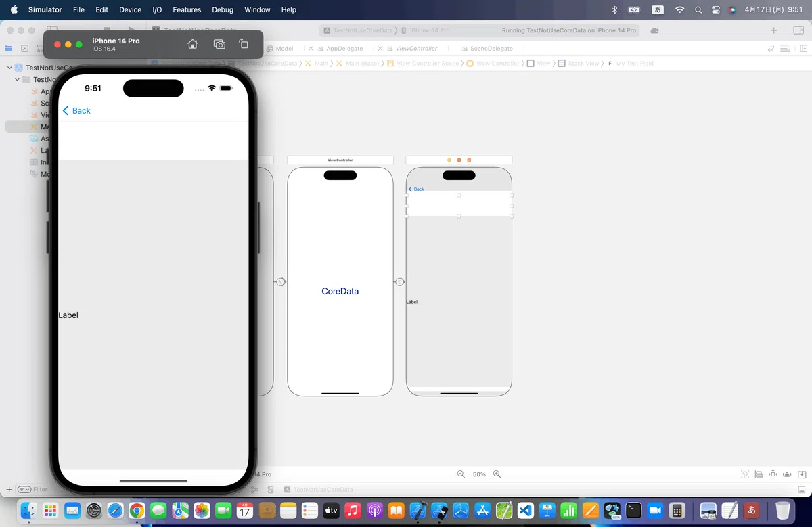Image resolution: width=812 pixels, height=527 pixels.
Task: Click the 50% zoom level
Action: tap(479, 474)
